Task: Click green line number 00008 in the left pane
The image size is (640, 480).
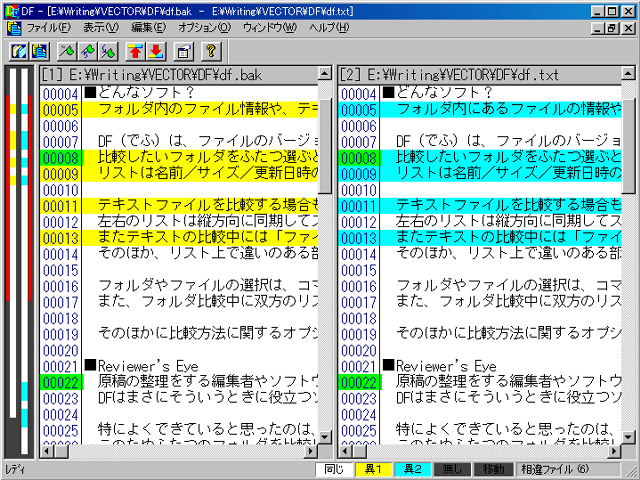Action: (61, 158)
